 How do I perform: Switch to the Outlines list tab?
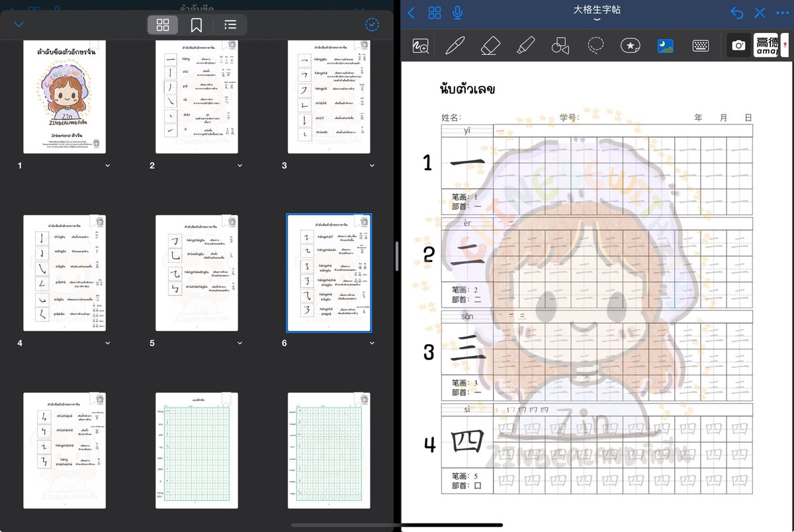(230, 24)
